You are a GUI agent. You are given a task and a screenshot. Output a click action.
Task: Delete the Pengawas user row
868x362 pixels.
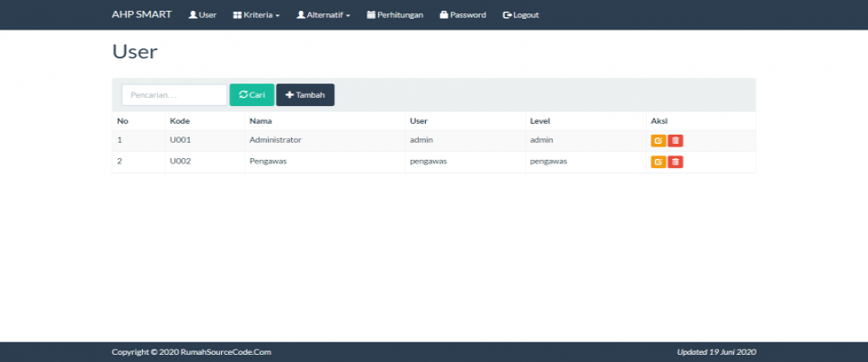coord(676,162)
